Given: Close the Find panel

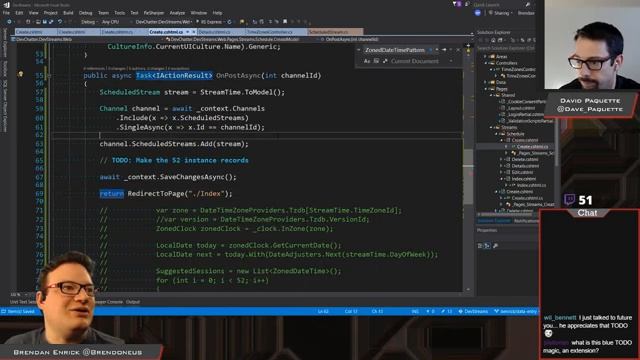Looking at the screenshot, I should (458, 50).
